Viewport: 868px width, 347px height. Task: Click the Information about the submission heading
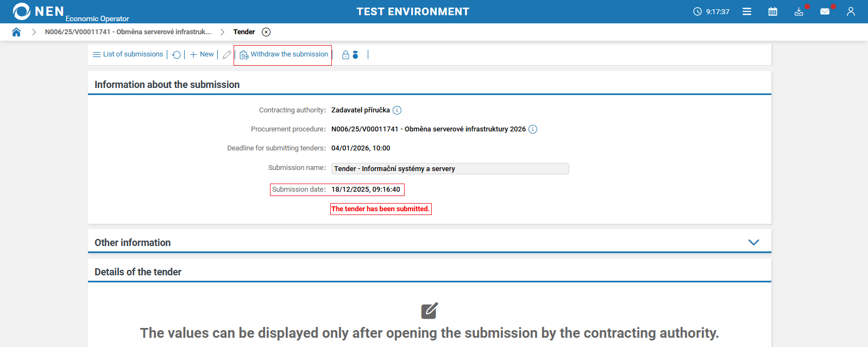tap(167, 85)
